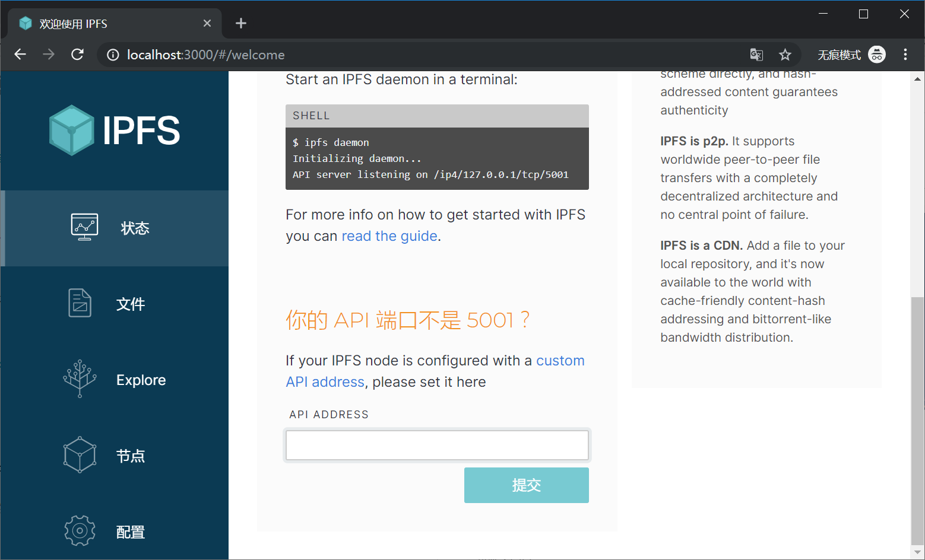Select the Explore sidebar menu label

pos(141,380)
